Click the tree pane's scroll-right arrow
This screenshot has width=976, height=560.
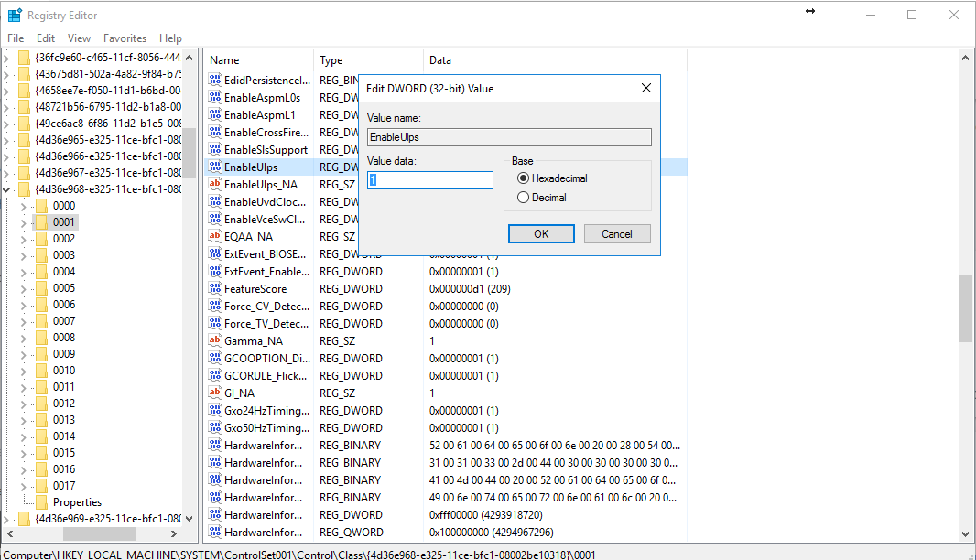point(174,533)
